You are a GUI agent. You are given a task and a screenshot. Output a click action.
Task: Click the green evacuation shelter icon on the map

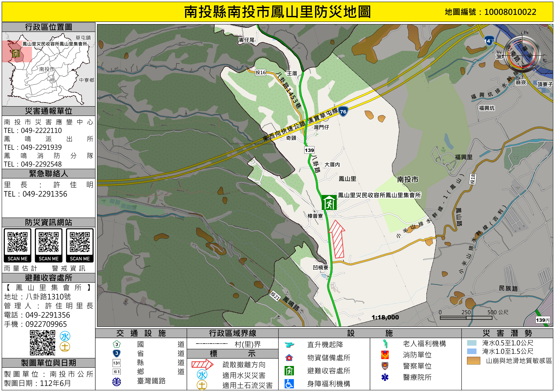[329, 202]
